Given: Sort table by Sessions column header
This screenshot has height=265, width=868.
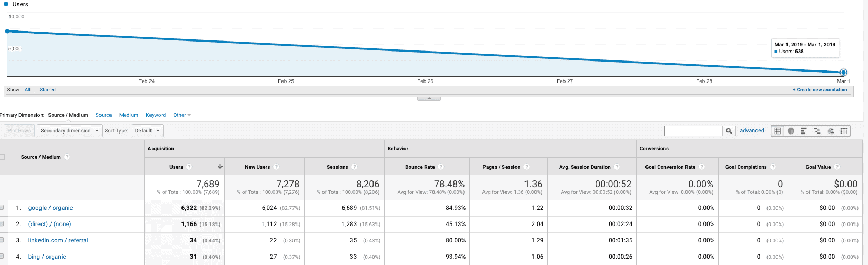Looking at the screenshot, I should (x=337, y=167).
